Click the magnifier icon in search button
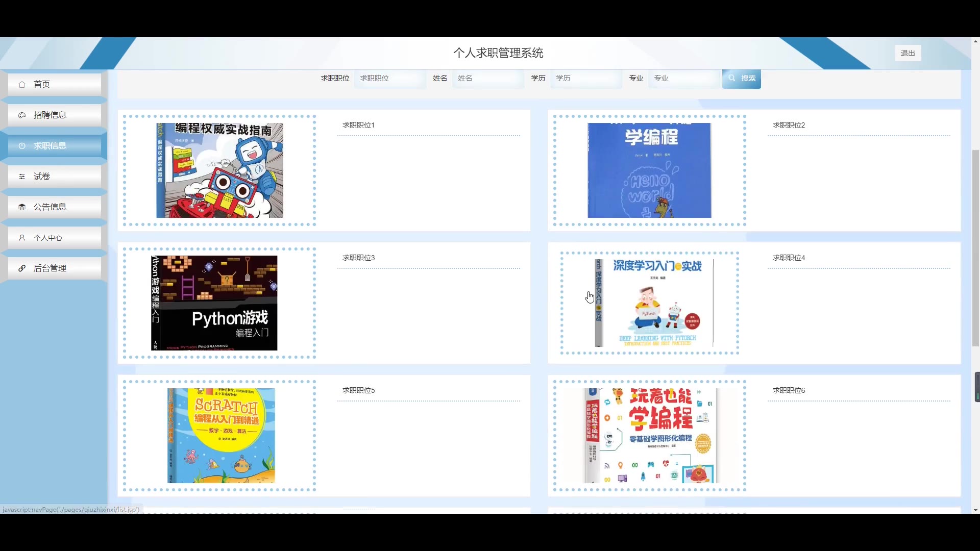This screenshot has height=551, width=980. (732, 78)
